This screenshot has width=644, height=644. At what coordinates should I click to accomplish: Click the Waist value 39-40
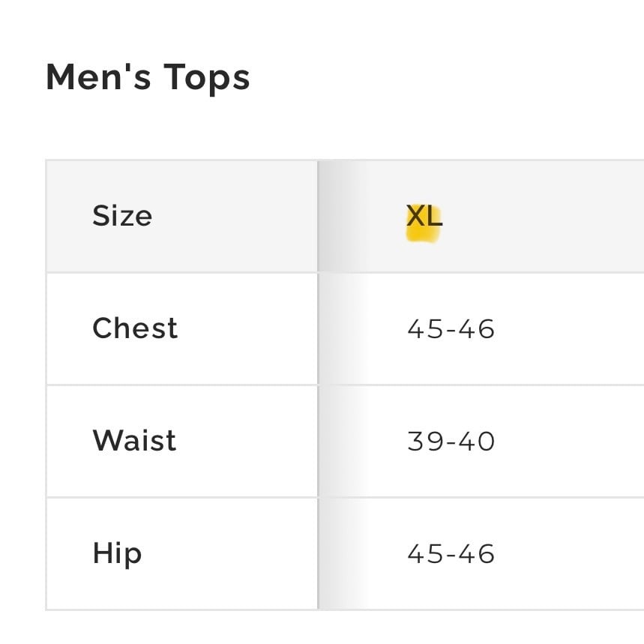point(451,442)
